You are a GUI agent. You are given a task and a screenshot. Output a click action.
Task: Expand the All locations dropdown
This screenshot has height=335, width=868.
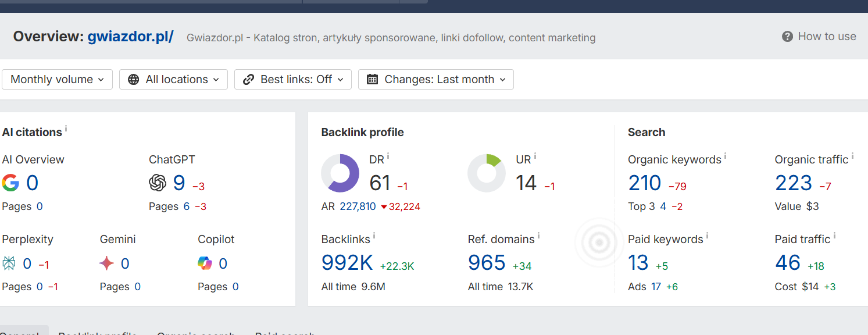coord(173,80)
